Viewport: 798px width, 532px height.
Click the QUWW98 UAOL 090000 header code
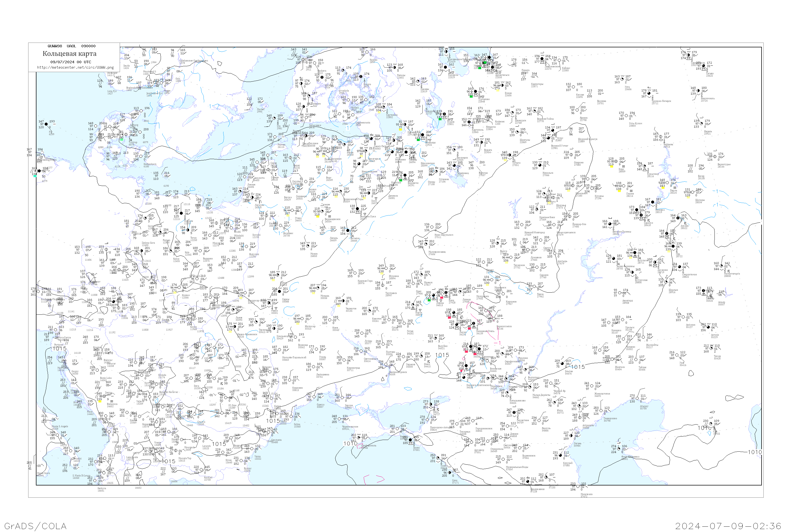pos(72,46)
